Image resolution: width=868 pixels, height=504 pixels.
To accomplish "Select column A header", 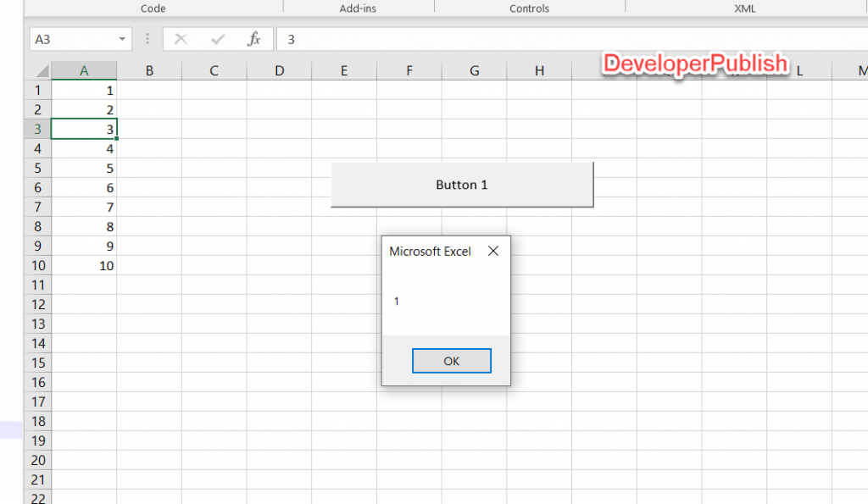I will [x=84, y=71].
